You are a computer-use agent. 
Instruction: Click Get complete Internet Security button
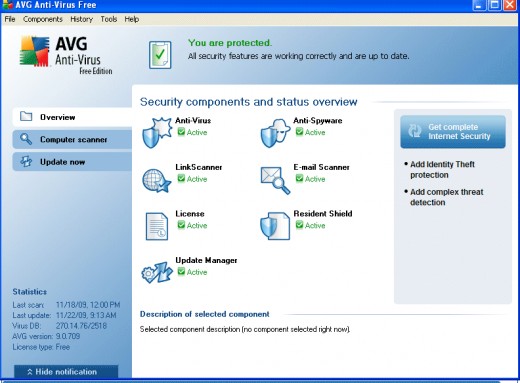[x=453, y=132]
